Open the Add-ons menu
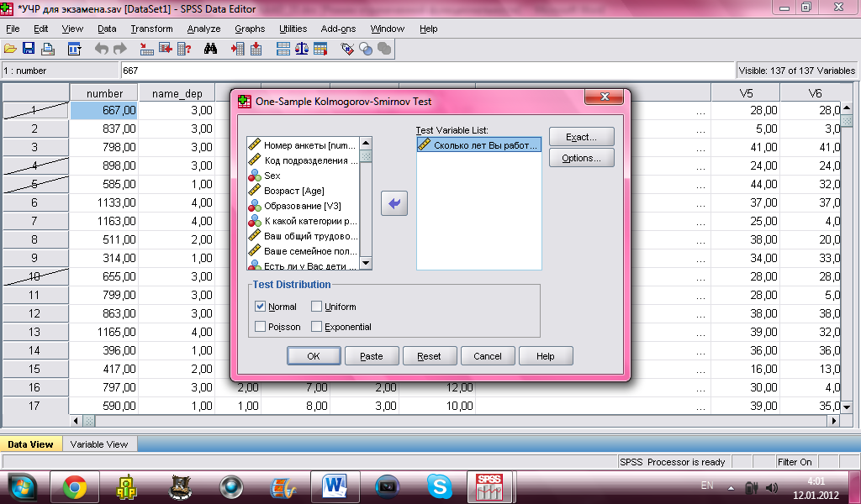861x504 pixels. click(338, 29)
